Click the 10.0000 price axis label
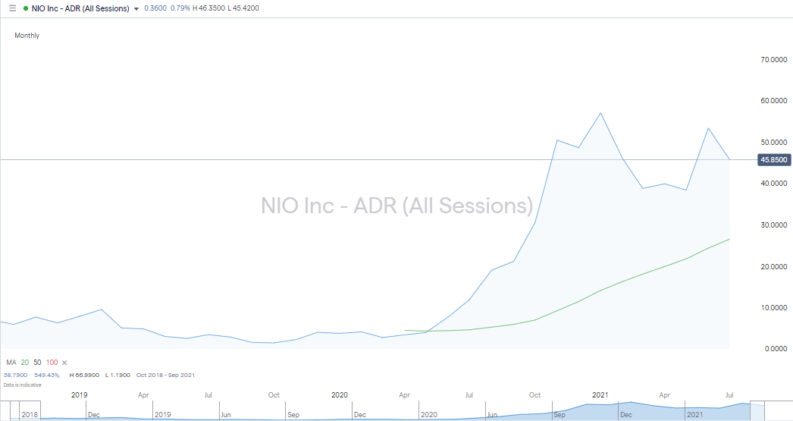Screen dimensions: 793x421 [x=774, y=308]
